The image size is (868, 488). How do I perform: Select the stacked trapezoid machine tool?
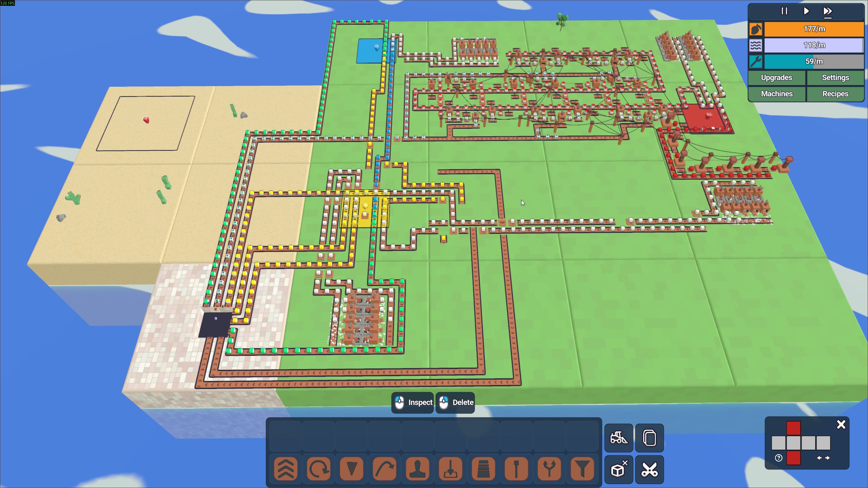(x=483, y=469)
